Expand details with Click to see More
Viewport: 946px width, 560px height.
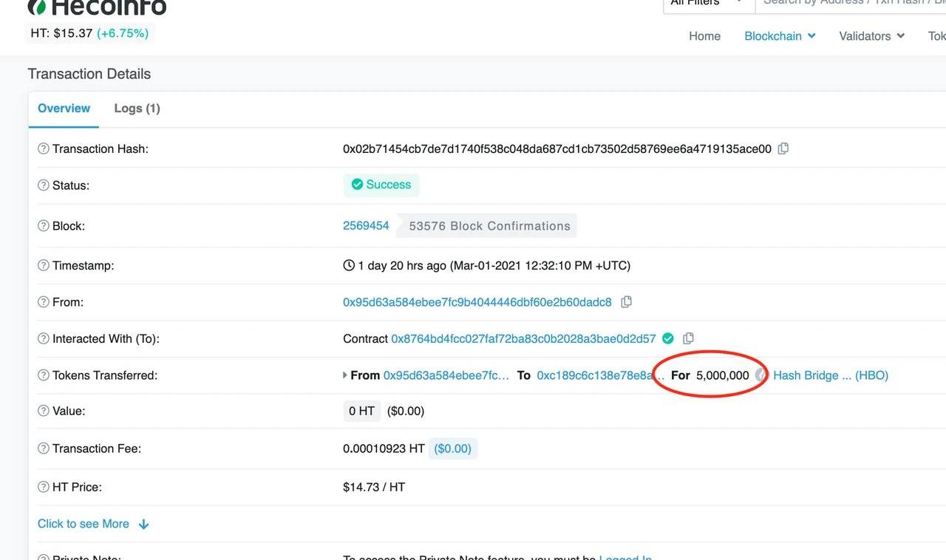[x=93, y=524]
